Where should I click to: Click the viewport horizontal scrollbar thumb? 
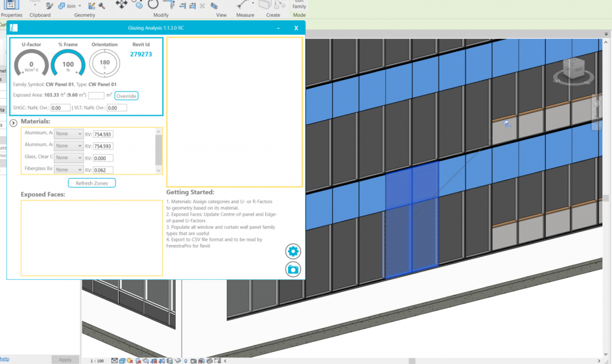click(x=412, y=361)
